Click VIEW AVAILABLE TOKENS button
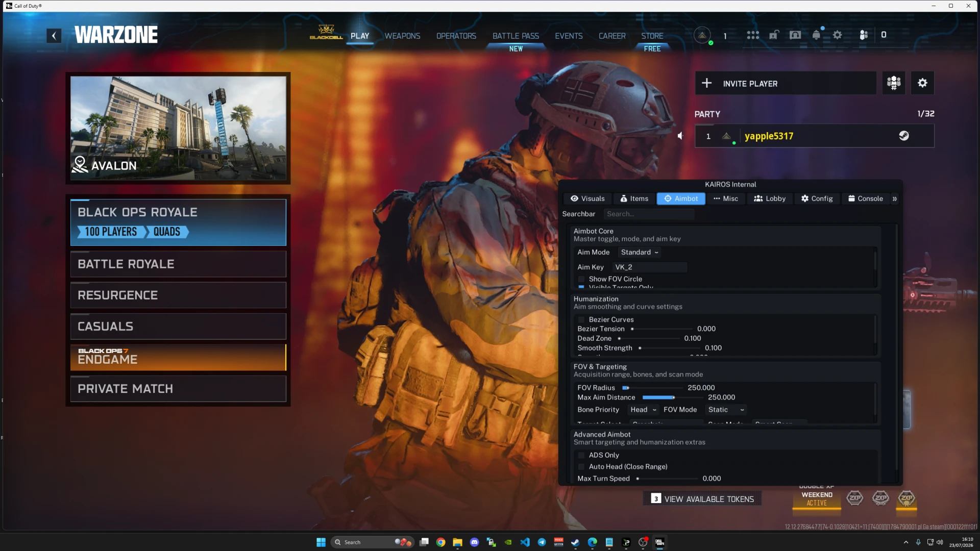 (702, 499)
